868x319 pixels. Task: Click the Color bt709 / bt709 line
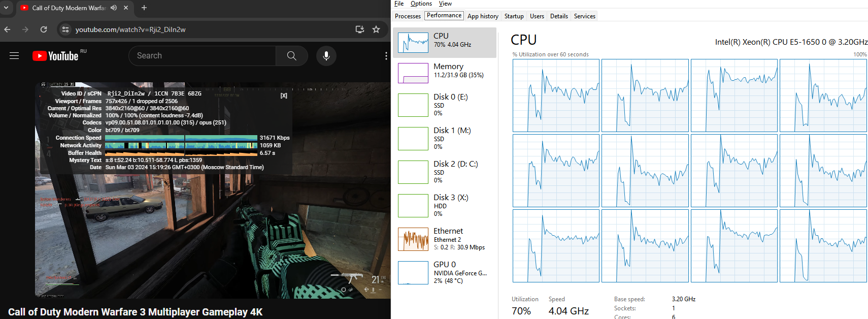pyautogui.click(x=122, y=130)
